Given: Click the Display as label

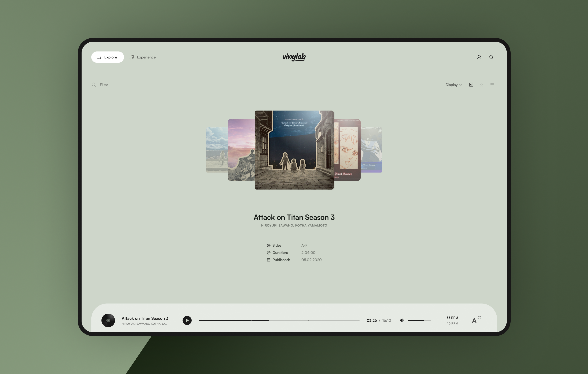Looking at the screenshot, I should pos(454,85).
